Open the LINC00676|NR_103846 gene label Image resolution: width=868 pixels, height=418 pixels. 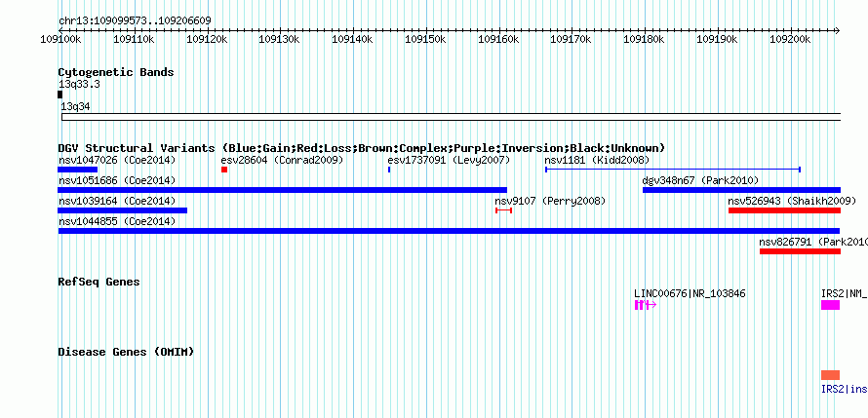pos(690,293)
